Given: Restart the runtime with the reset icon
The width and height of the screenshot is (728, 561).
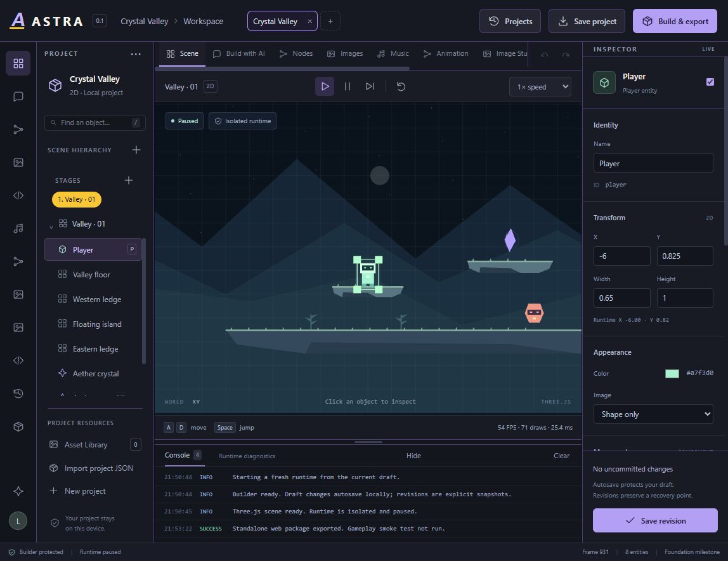Looking at the screenshot, I should tap(401, 86).
